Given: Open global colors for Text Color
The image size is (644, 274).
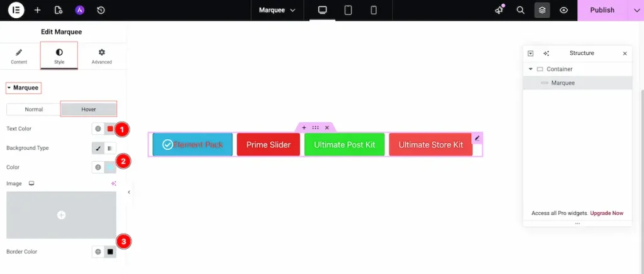Looking at the screenshot, I should click(98, 128).
